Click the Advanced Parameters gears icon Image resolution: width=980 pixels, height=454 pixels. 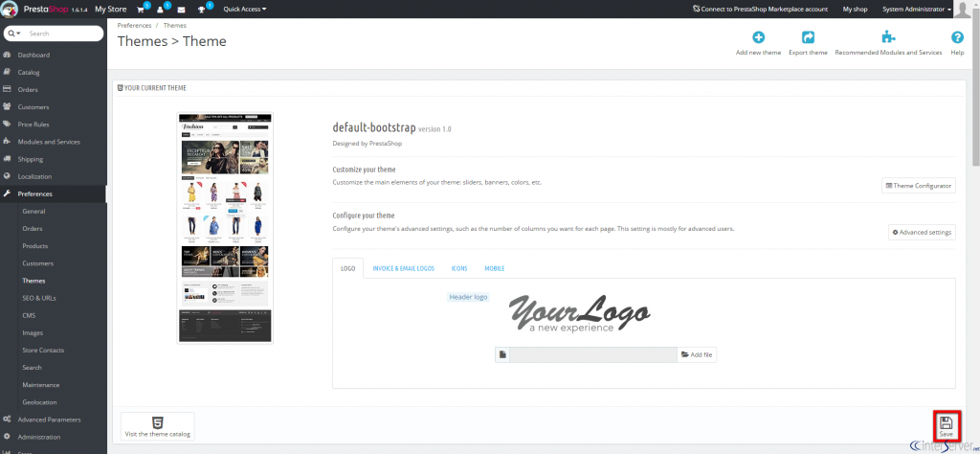(x=7, y=420)
